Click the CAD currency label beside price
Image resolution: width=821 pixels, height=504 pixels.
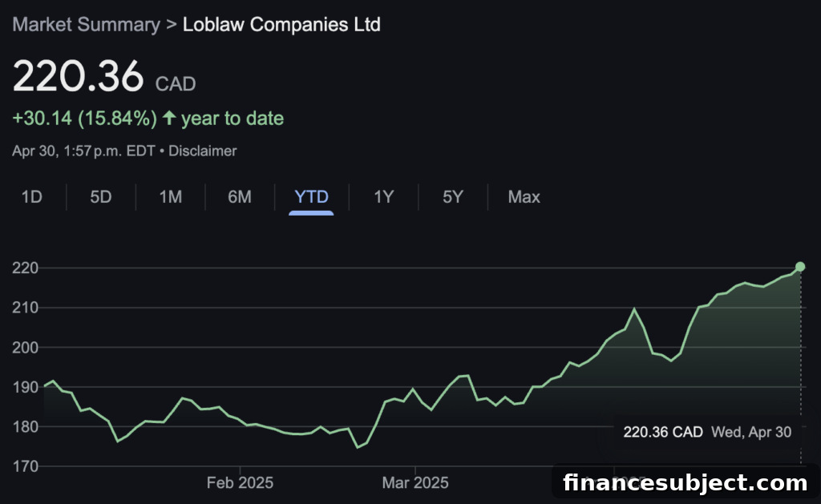(176, 84)
